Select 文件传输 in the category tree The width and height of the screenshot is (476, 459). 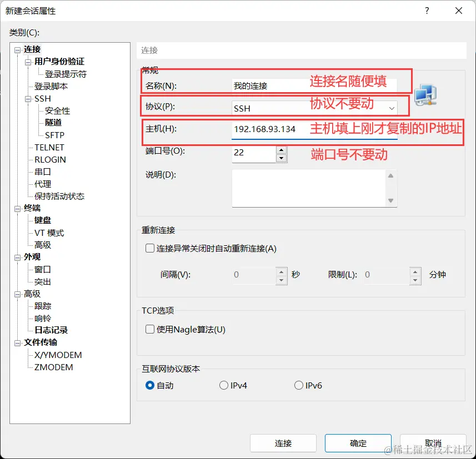coord(41,342)
